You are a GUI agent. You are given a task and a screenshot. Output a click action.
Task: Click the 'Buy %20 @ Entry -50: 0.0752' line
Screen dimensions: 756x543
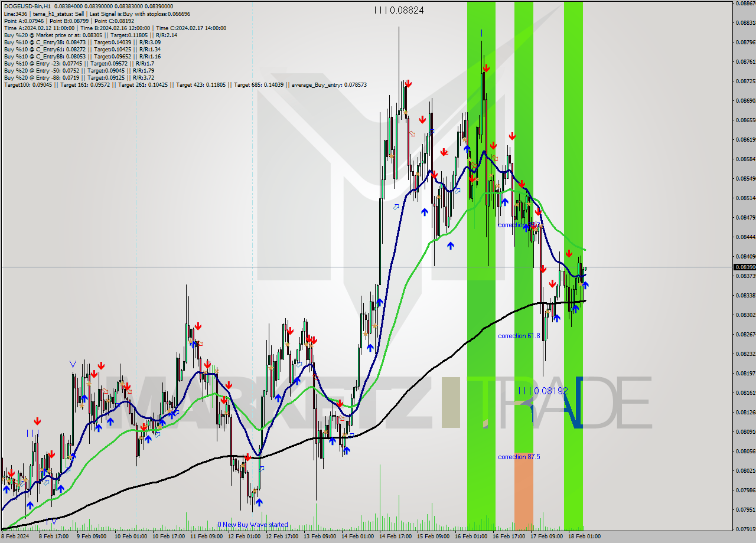[x=79, y=70]
